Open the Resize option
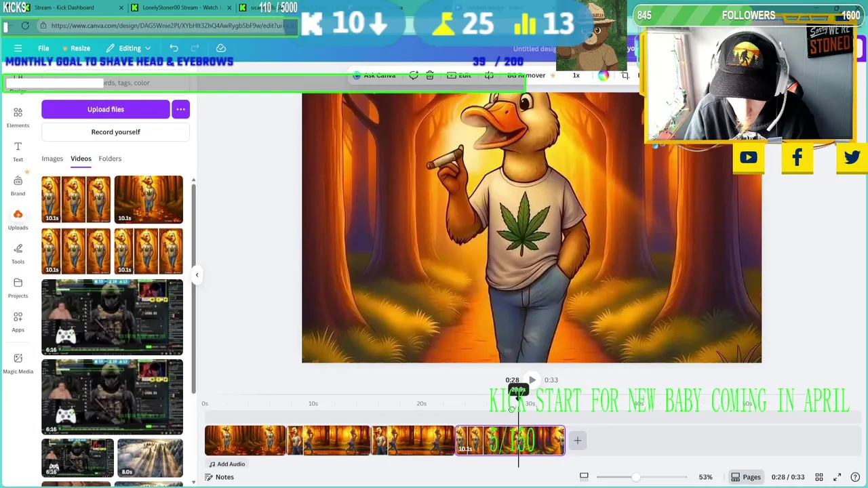 click(76, 48)
